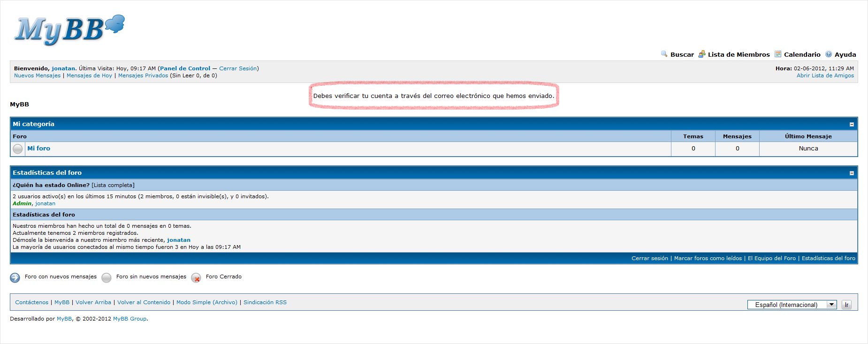The height and width of the screenshot is (344, 868).
Task: Open the language dropdown Español (Internacional)
Action: [x=792, y=305]
